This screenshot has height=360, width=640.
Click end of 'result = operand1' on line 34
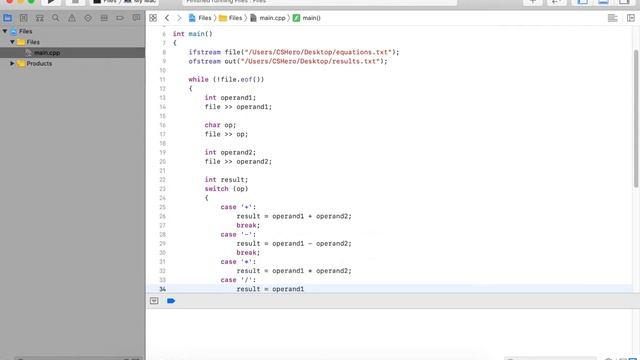[304, 289]
